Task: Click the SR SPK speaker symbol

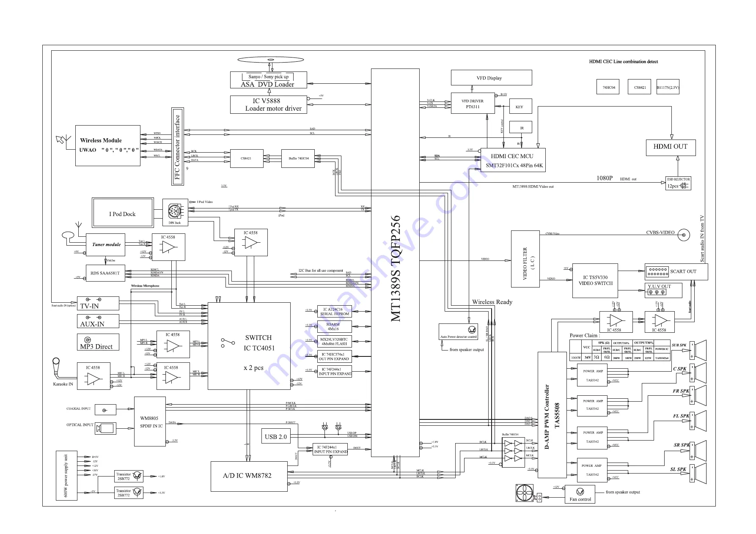Action: [698, 450]
